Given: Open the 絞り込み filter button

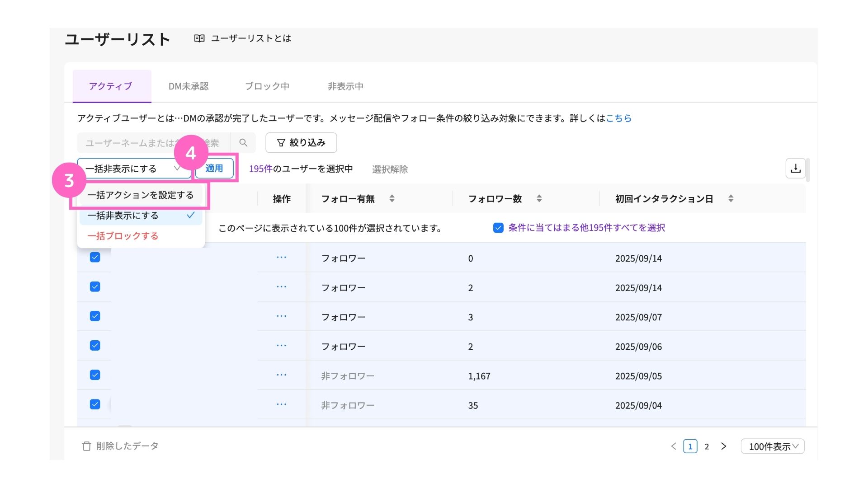Looking at the screenshot, I should tap(301, 143).
